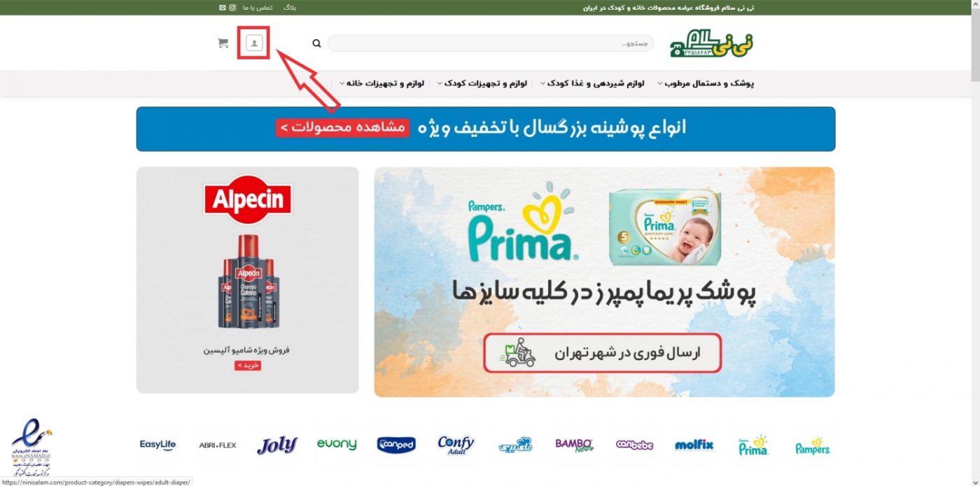Screen dimensions: 980x486
Task: Open the eNAMAD trust badge
Action: pyautogui.click(x=31, y=446)
